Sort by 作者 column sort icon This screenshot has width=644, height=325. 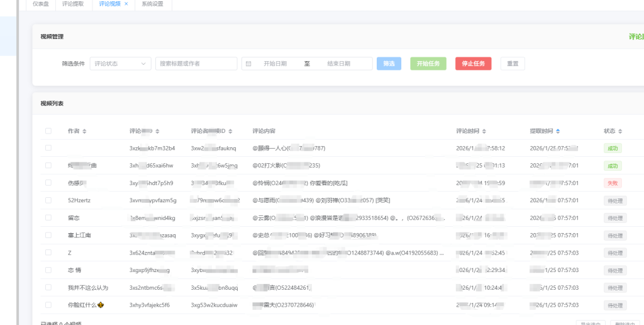(84, 131)
